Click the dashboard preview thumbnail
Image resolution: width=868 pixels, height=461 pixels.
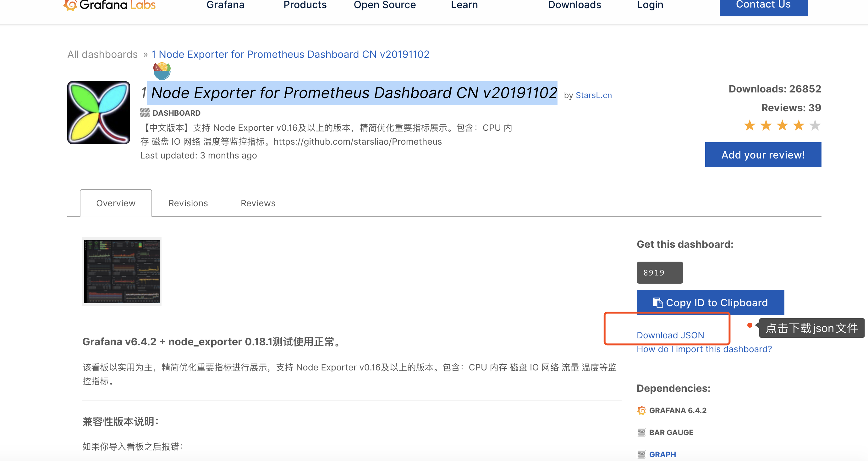pos(122,272)
